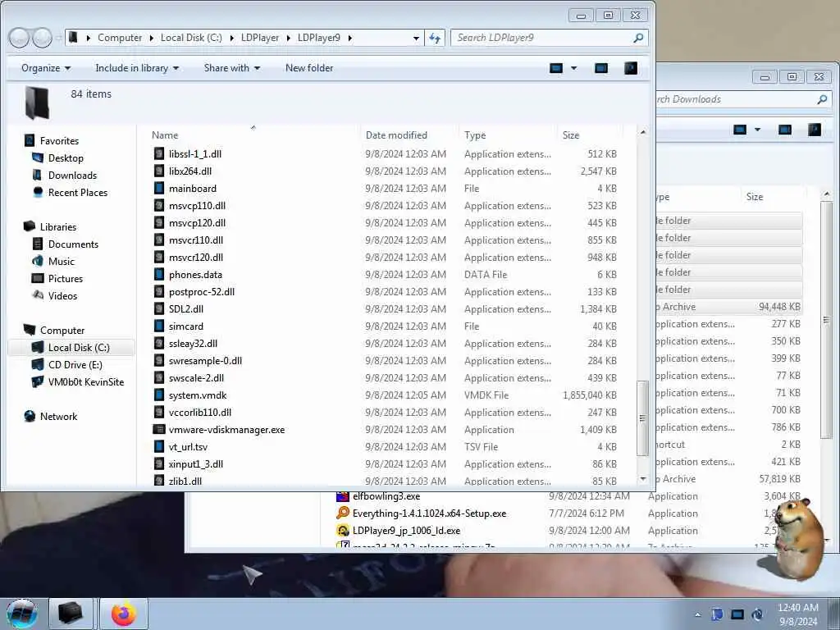Sort by the Date modified column header
840x630 pixels.
pos(396,135)
